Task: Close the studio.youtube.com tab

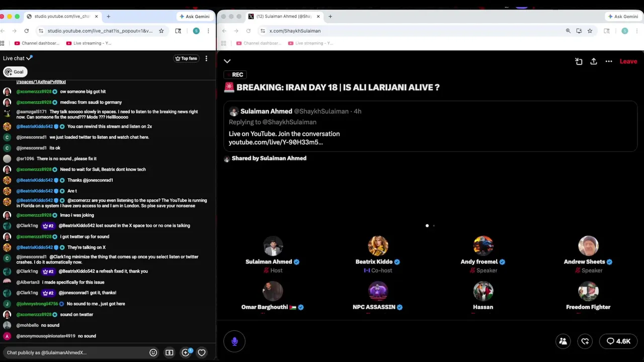Action: [96, 17]
